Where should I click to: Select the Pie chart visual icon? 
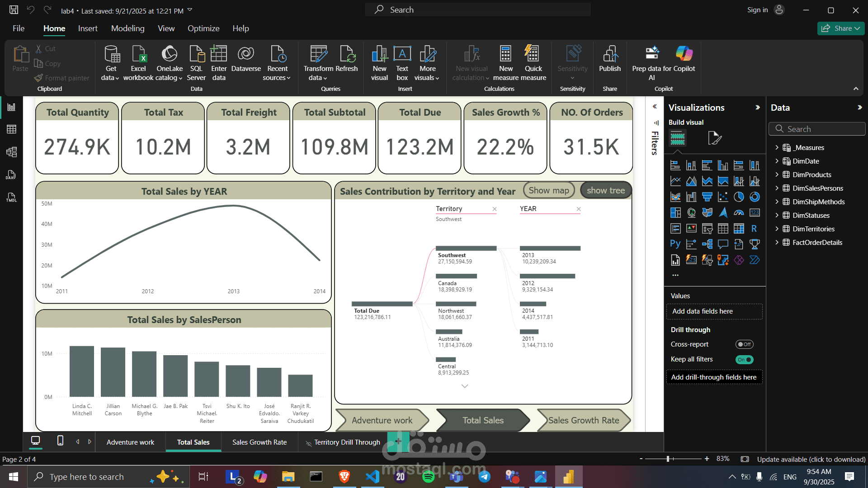tap(739, 197)
